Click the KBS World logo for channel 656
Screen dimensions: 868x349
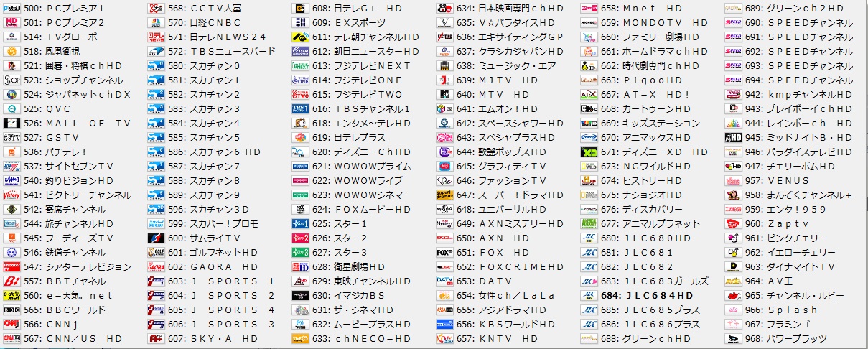(x=445, y=324)
